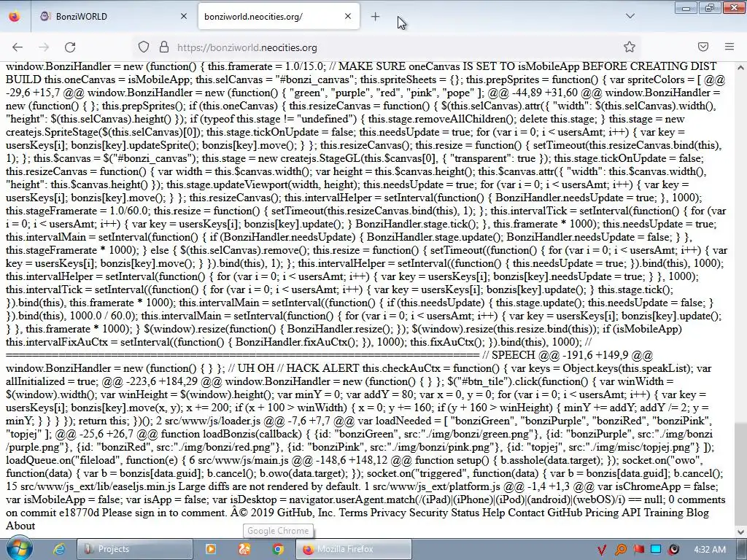Save page to Pocket
The width and height of the screenshot is (747, 560).
703,47
